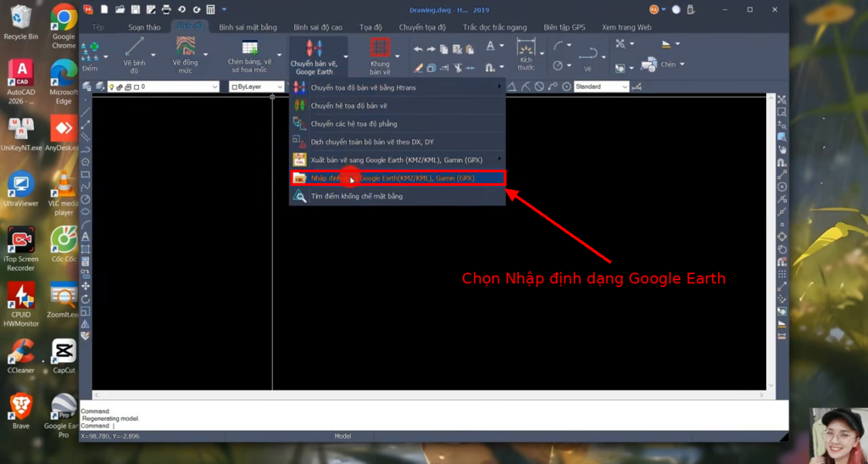The image size is (868, 464).
Task: Expand the Vẽ bình đồ dropdown arrow
Action: coord(153,55)
